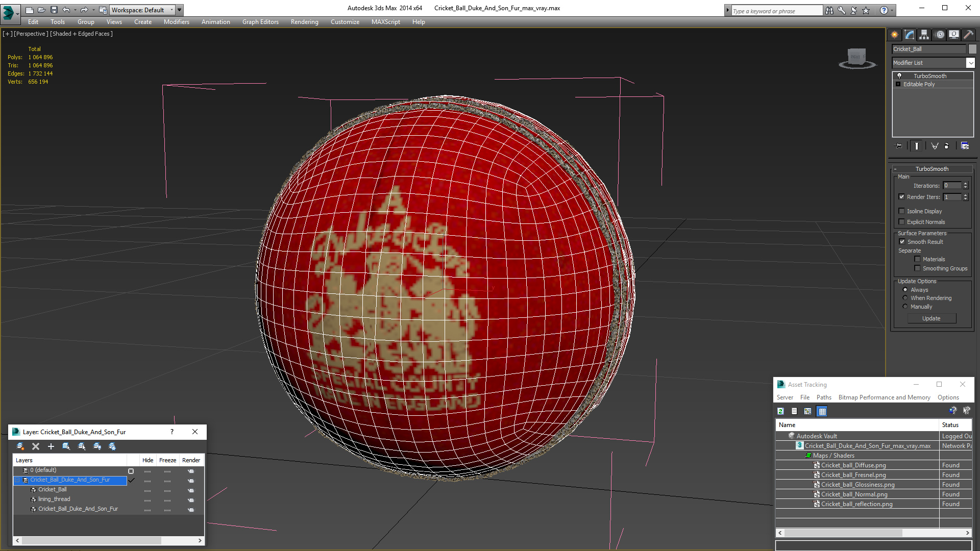980x551 pixels.
Task: Open the Motion command panel tab
Action: 940,35
